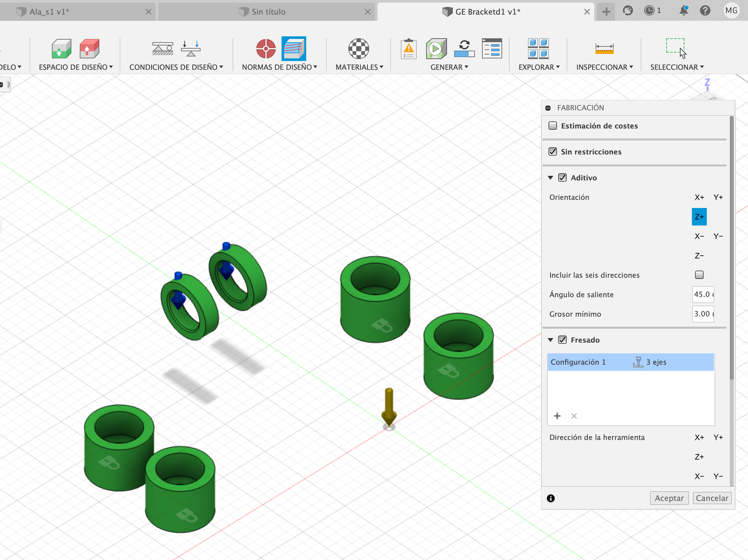Close the GE Bracketd1 v1* tab
Image resolution: width=748 pixels, height=560 pixels.
click(587, 12)
